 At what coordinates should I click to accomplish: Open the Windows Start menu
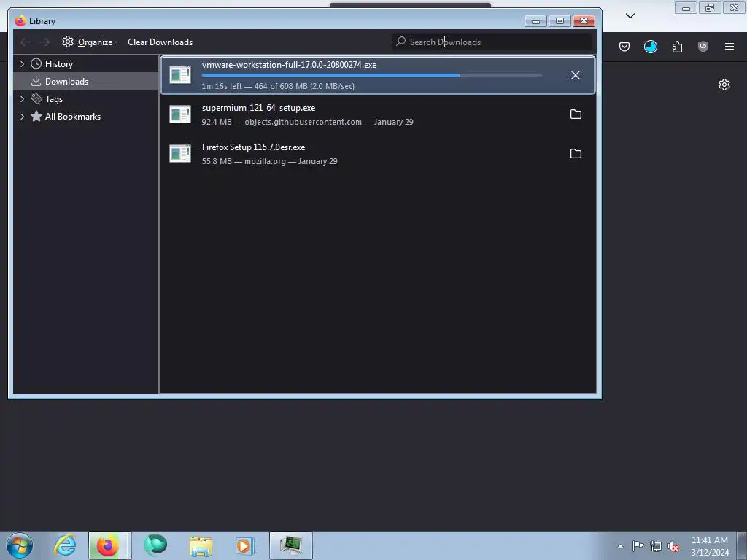coord(20,545)
